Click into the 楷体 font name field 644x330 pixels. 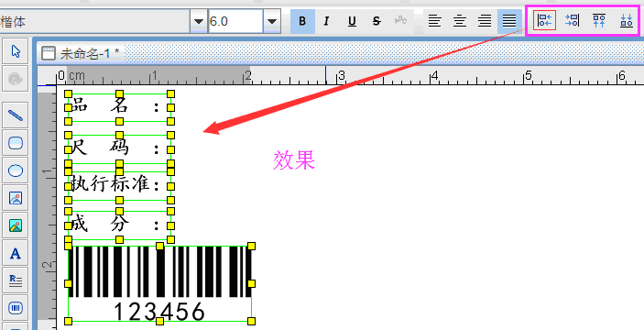tap(94, 21)
